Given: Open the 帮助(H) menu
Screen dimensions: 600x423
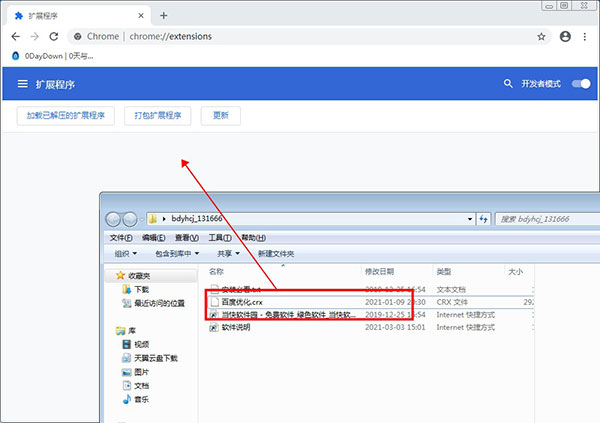Looking at the screenshot, I should [x=253, y=238].
